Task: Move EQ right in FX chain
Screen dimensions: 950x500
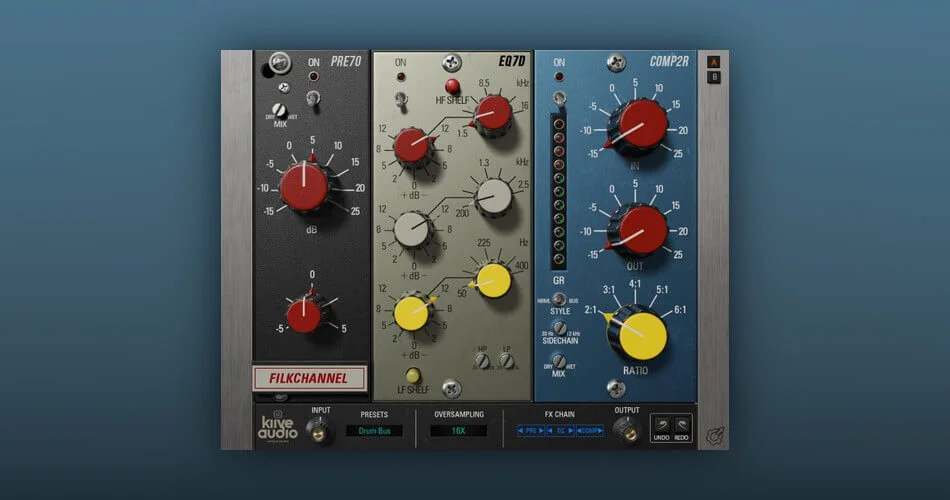Action: coord(571,431)
